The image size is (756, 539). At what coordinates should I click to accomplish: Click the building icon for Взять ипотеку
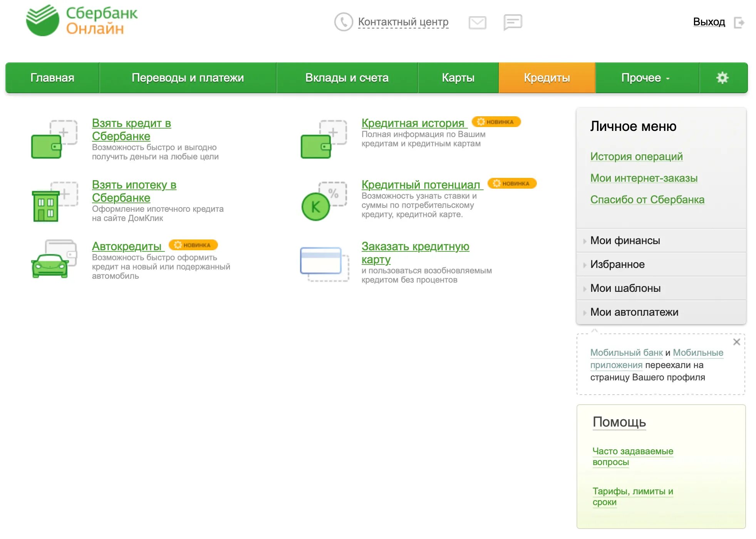click(x=54, y=201)
